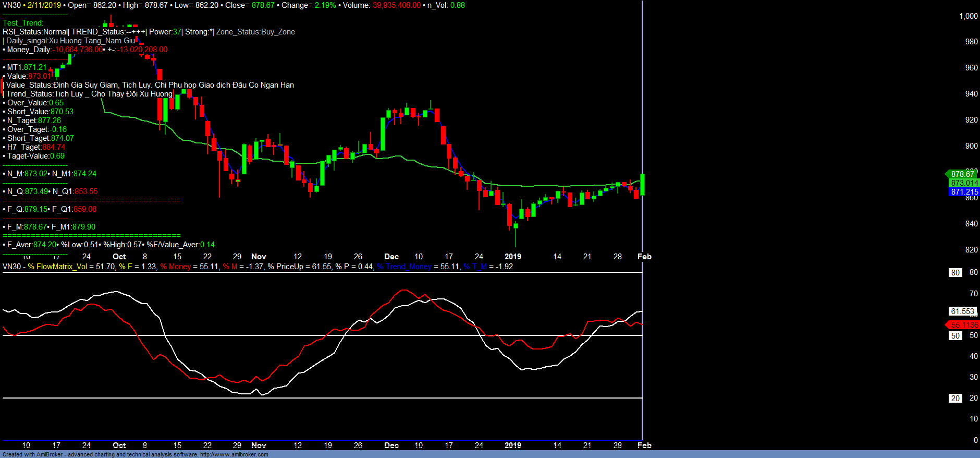Viewport: 980px width, 458px height.
Task: Select the blue 871.215 price marker
Action: [964, 192]
